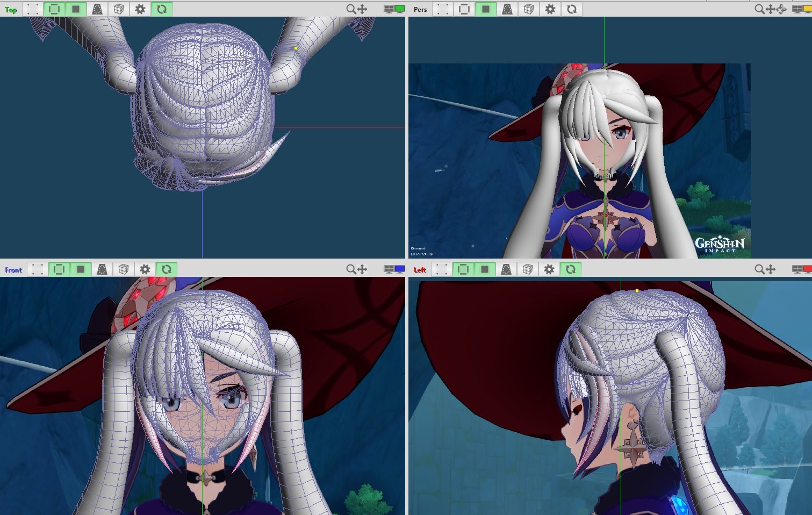
Task: Select the pan arrows in Left viewport
Action: tap(771, 269)
